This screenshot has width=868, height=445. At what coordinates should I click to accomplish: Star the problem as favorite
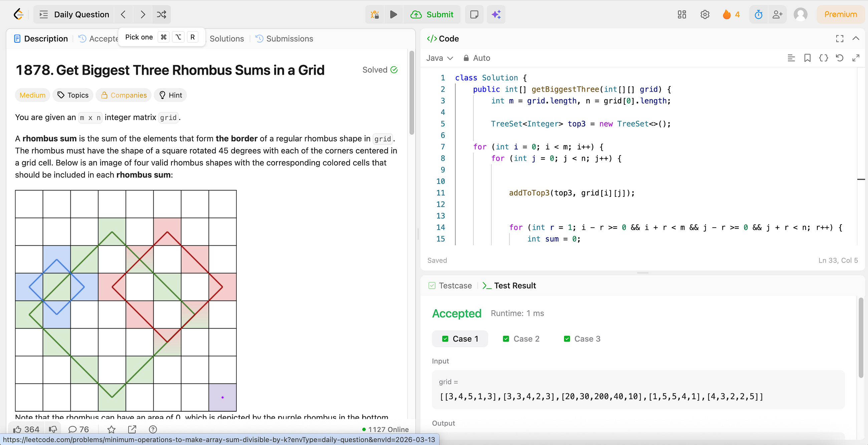tap(111, 429)
